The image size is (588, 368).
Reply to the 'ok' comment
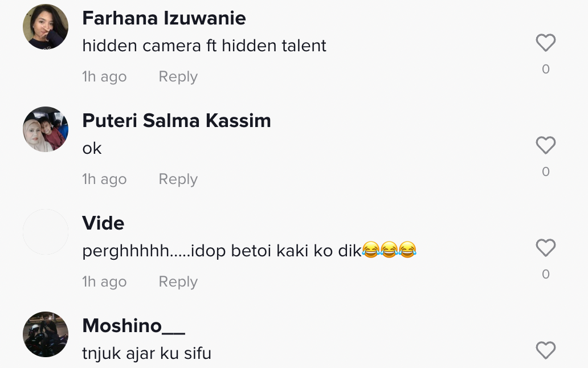(x=178, y=179)
